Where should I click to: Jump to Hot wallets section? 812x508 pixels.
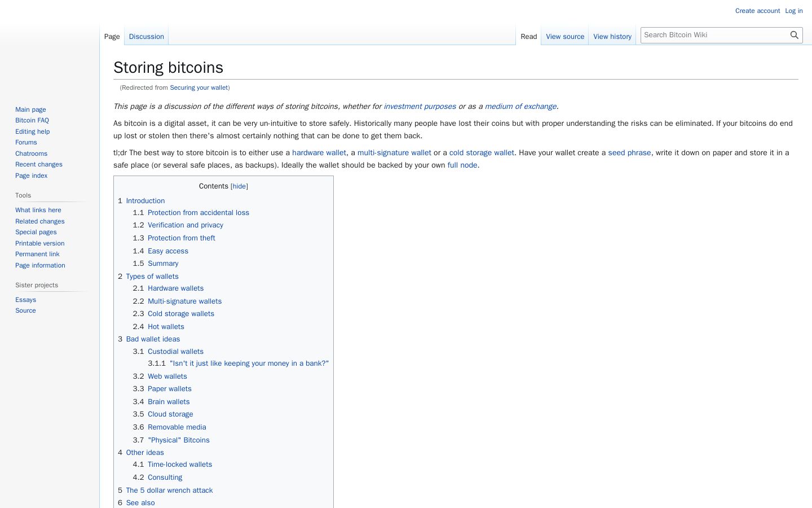(x=166, y=326)
